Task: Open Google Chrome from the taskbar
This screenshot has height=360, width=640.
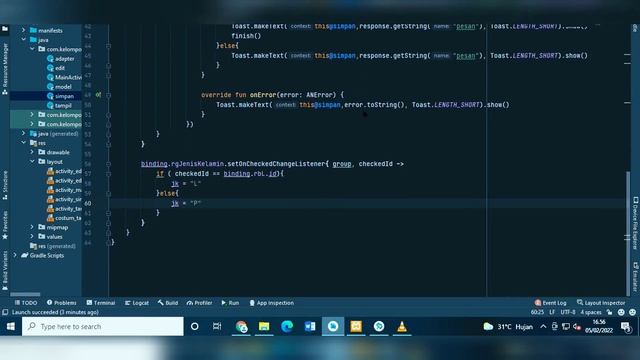Action: click(241, 327)
